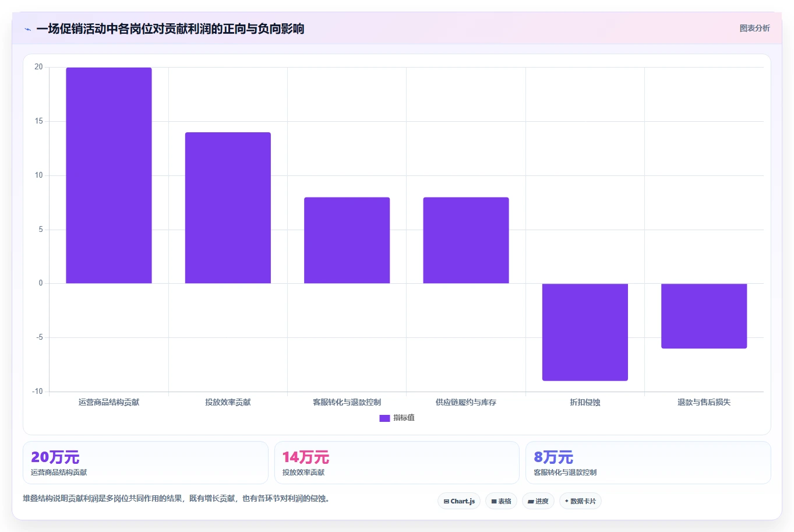Select the negative 退款与售后损失 bar

[704, 316]
